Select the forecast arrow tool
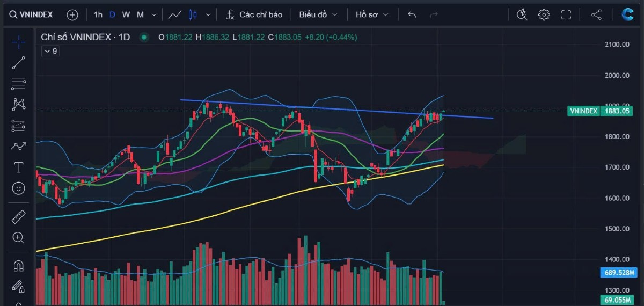This screenshot has width=644, height=306. (18, 146)
